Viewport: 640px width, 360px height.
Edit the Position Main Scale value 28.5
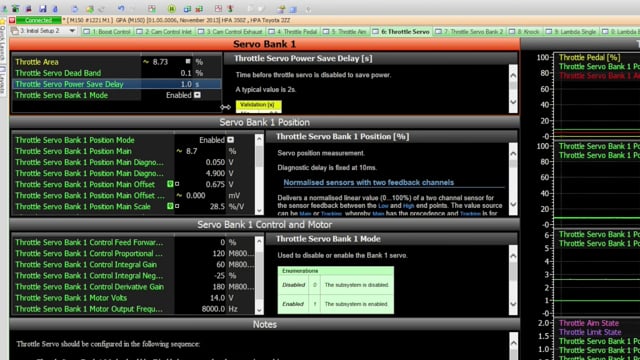point(217,207)
